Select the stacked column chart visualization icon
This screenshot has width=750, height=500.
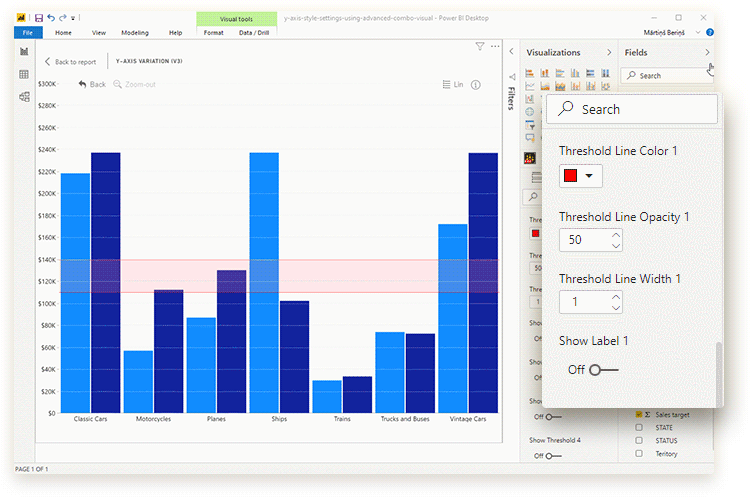click(x=545, y=73)
